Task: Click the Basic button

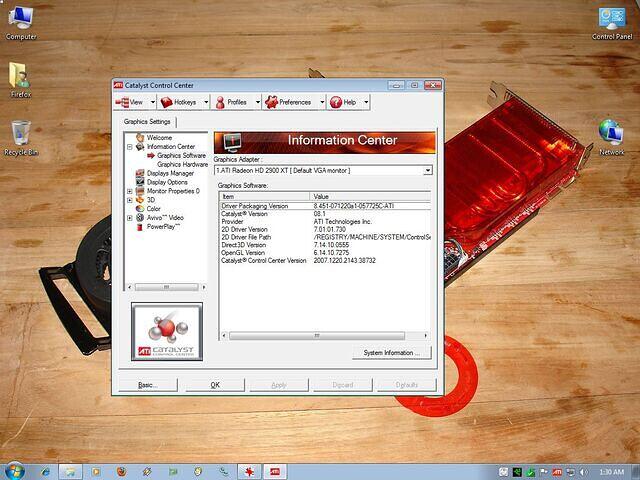Action: (148, 385)
